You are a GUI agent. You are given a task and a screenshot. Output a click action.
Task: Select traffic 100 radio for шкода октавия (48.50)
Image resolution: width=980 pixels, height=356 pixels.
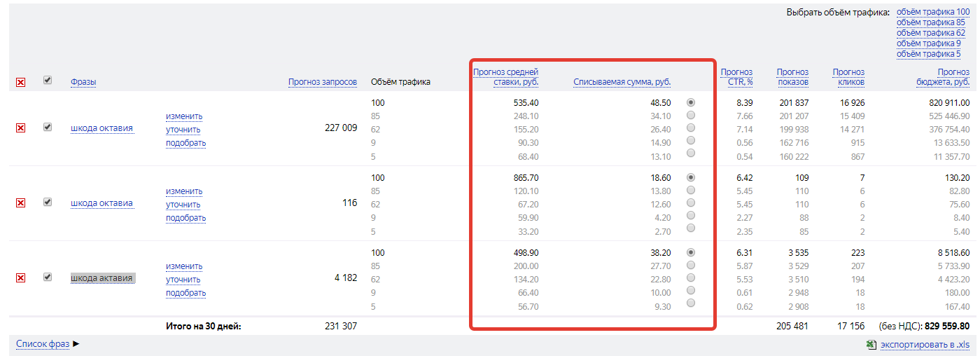point(691,102)
